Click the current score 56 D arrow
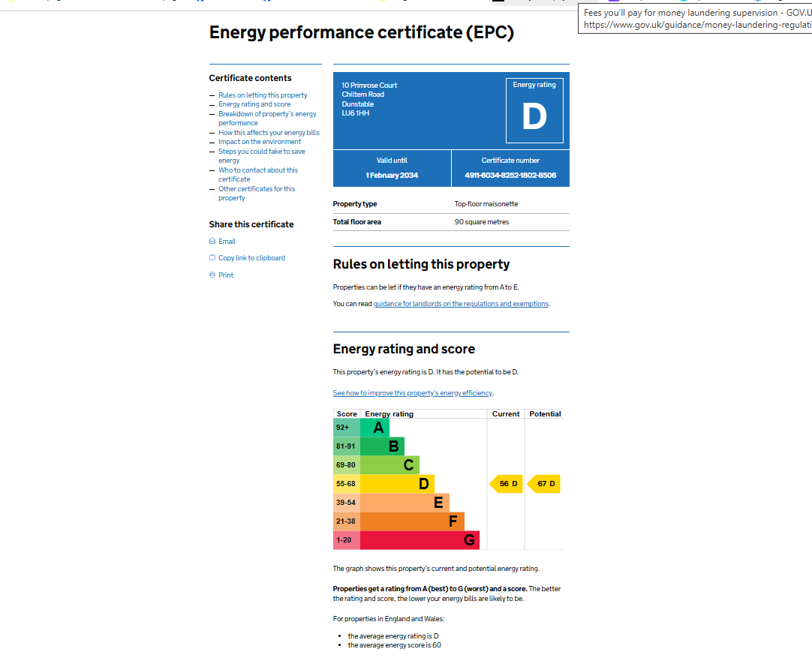Viewport: 812px width, 658px height. click(x=507, y=483)
